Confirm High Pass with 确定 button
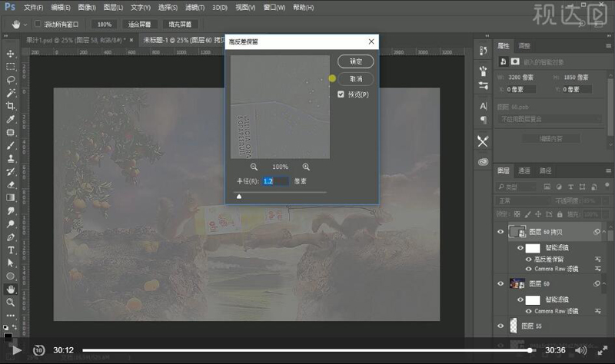 tap(356, 61)
